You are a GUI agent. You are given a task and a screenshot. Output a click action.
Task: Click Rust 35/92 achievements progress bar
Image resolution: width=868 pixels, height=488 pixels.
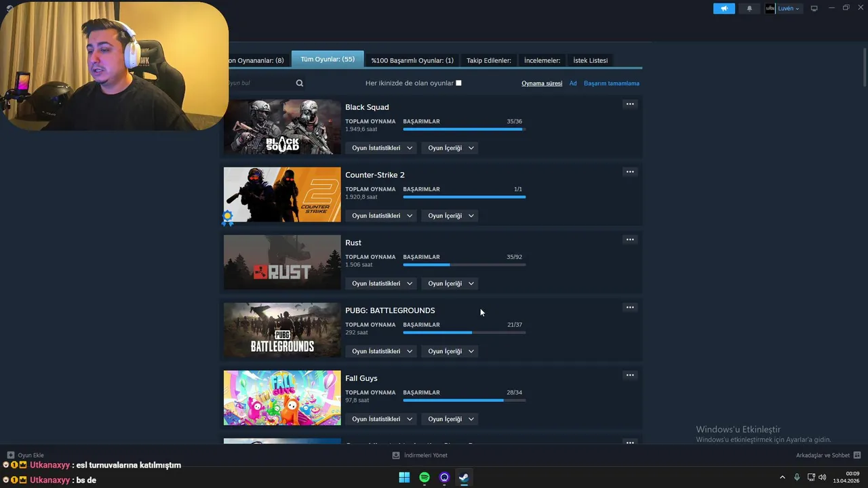pos(465,264)
